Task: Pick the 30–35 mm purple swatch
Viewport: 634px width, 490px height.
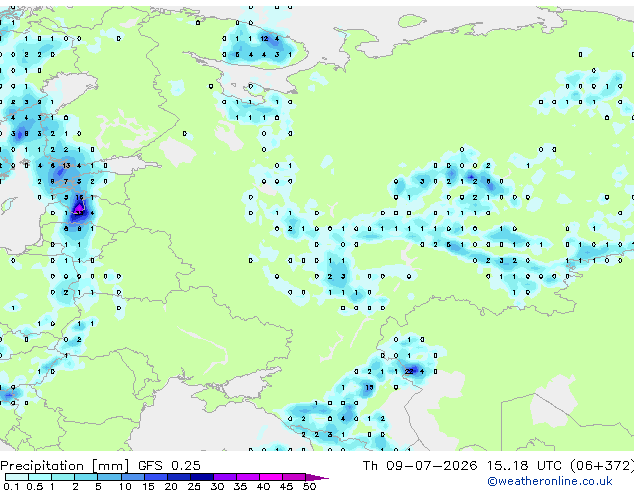Action: tap(225, 477)
